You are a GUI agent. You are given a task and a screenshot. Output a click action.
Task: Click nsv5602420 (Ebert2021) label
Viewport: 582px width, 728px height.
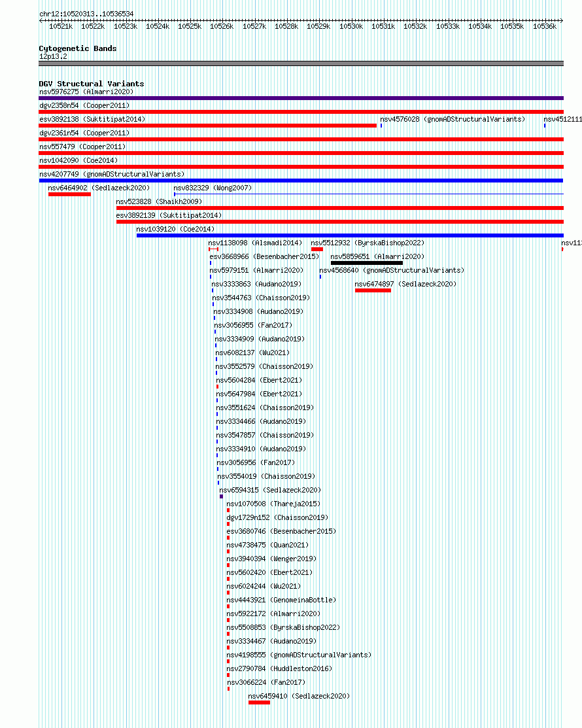coord(269,572)
